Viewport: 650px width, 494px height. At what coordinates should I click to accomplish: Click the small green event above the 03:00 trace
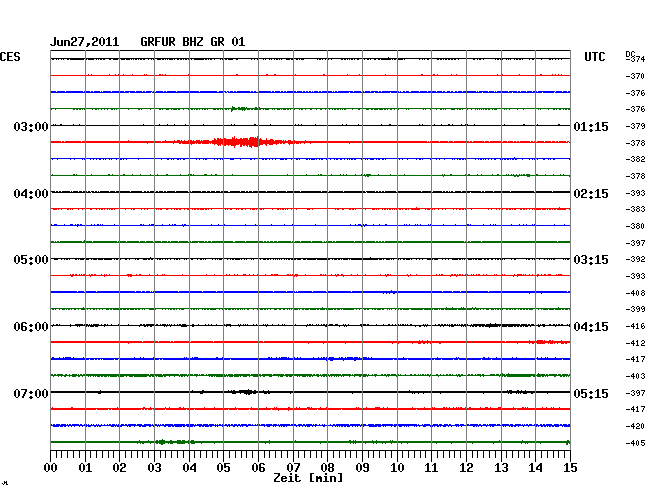[245, 109]
